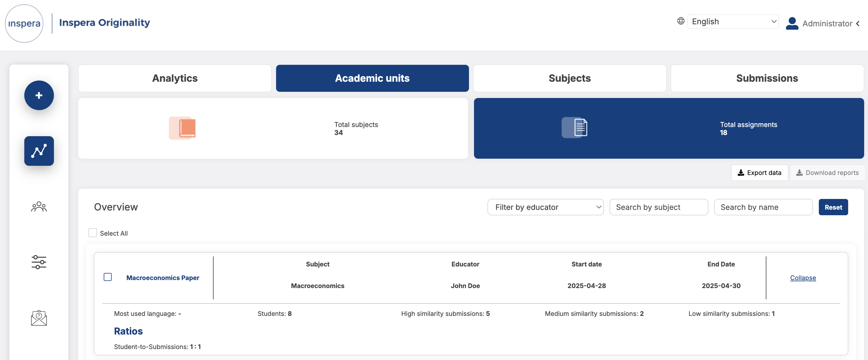Open the Macroeconomics Paper link
This screenshot has height=360, width=868.
coord(163,278)
